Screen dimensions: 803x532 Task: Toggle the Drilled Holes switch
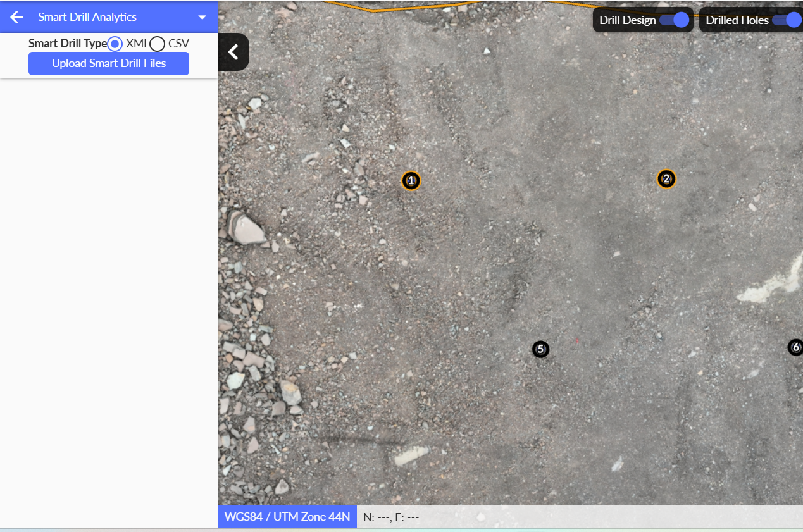click(787, 20)
